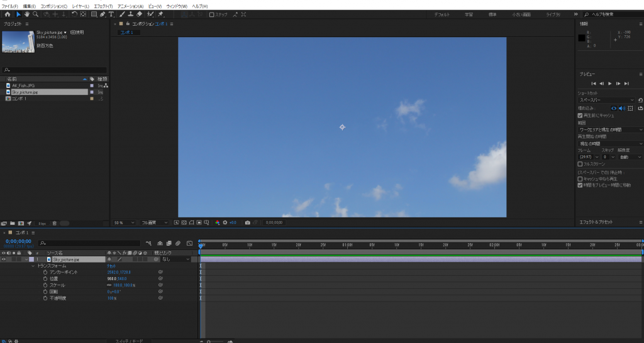Select the Brush tool

coord(123,14)
